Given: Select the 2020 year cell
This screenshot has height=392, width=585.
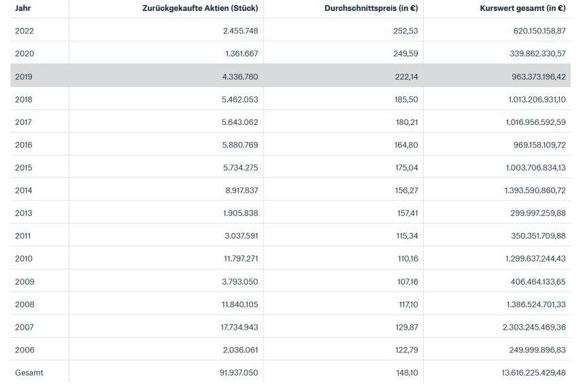Looking at the screenshot, I should [x=24, y=54].
